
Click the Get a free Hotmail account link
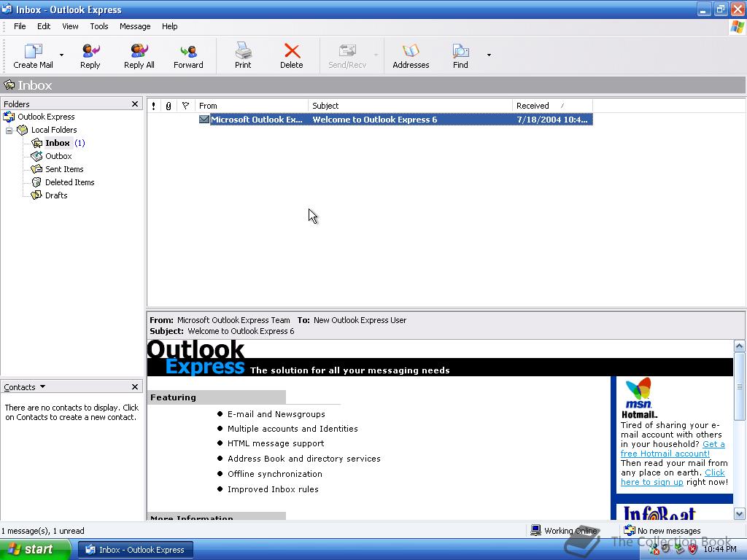point(672,448)
